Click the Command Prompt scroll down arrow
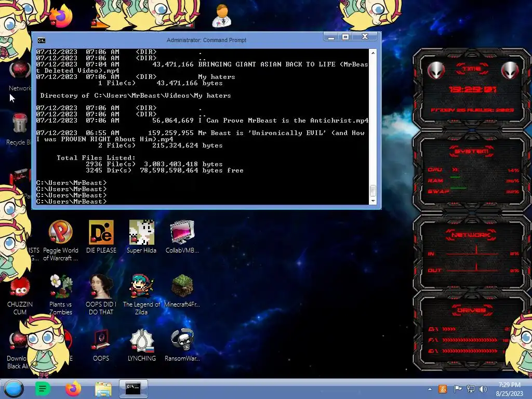Screen dimensions: 532x399 (373, 201)
